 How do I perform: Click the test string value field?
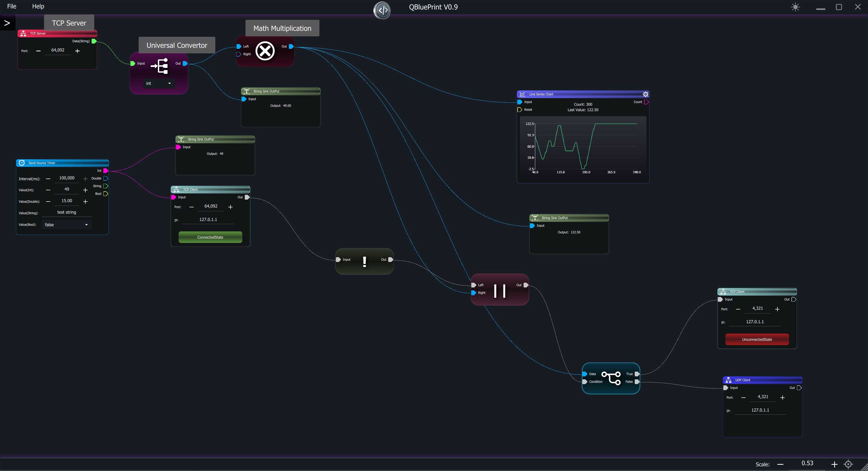tap(67, 212)
